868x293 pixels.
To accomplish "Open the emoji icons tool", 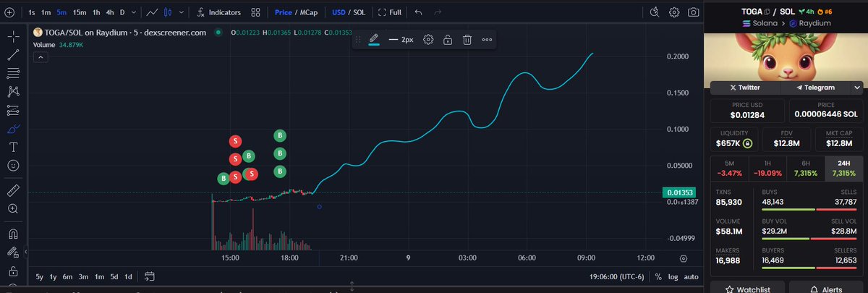I will coord(13,166).
